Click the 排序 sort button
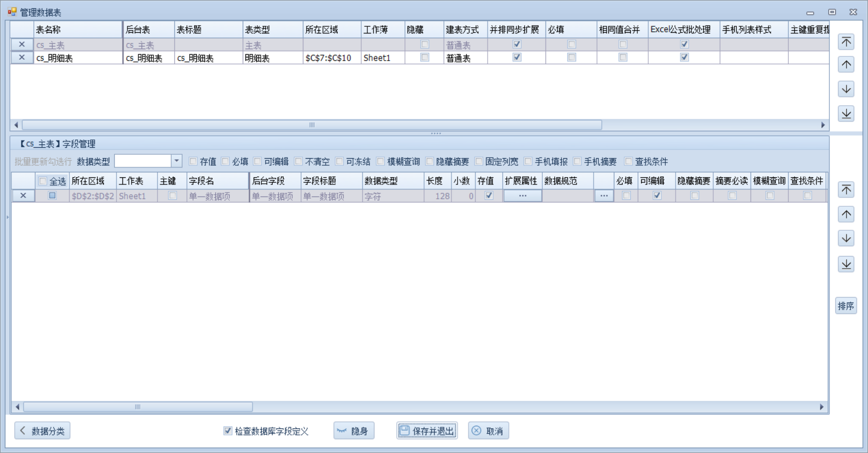868x453 pixels. (846, 306)
